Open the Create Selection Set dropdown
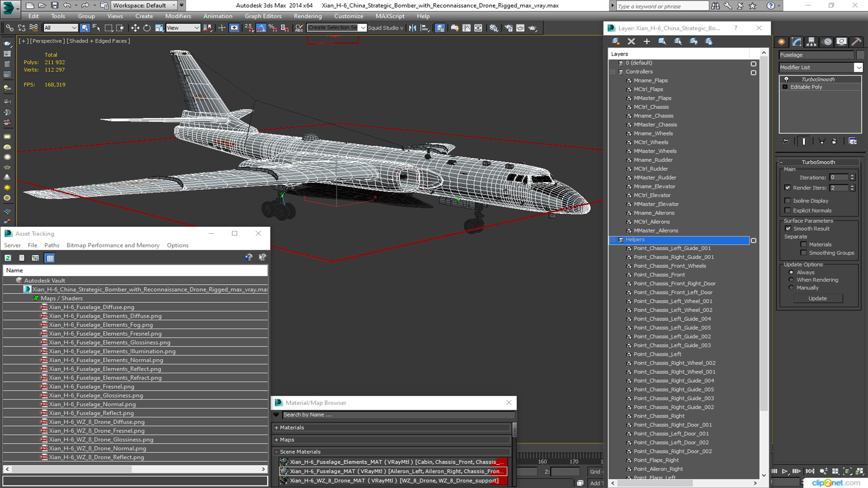The width and height of the screenshot is (868, 488). [x=363, y=28]
